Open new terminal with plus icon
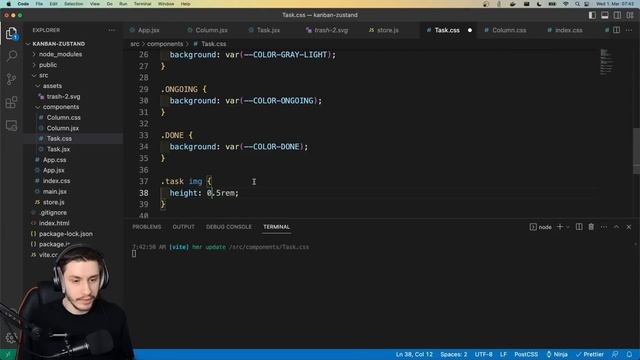 pos(560,227)
